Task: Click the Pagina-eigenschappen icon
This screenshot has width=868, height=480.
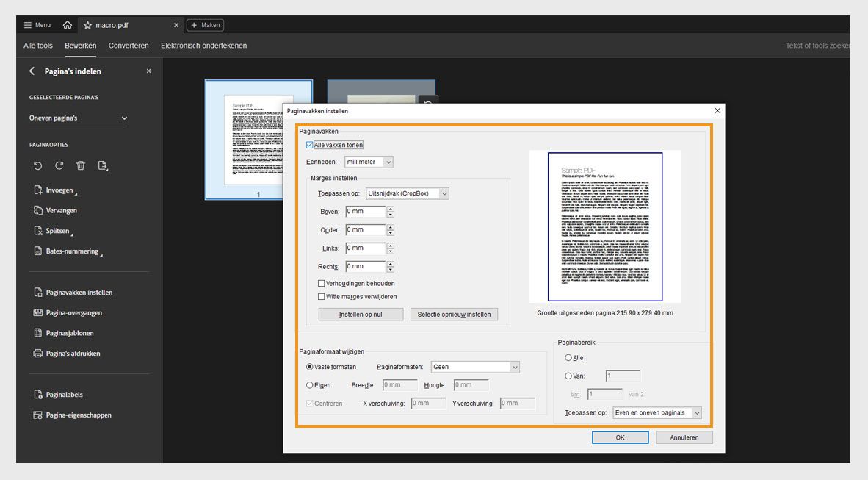Action: [37, 415]
